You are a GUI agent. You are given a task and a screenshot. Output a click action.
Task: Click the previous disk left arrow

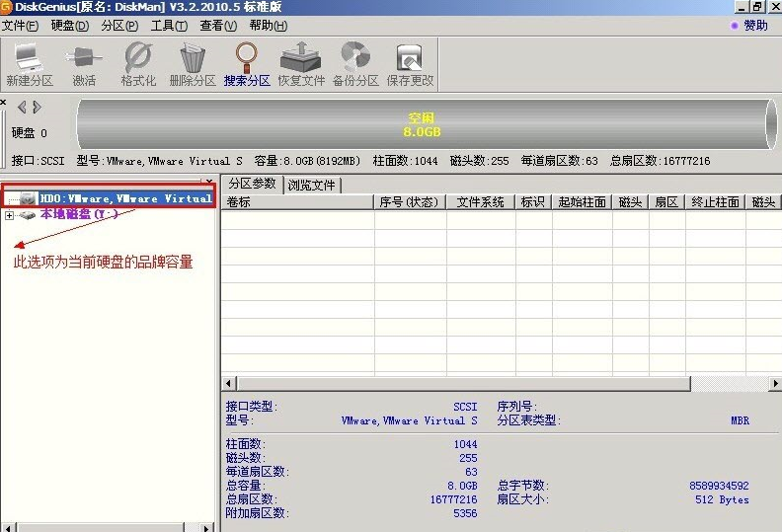point(22,107)
